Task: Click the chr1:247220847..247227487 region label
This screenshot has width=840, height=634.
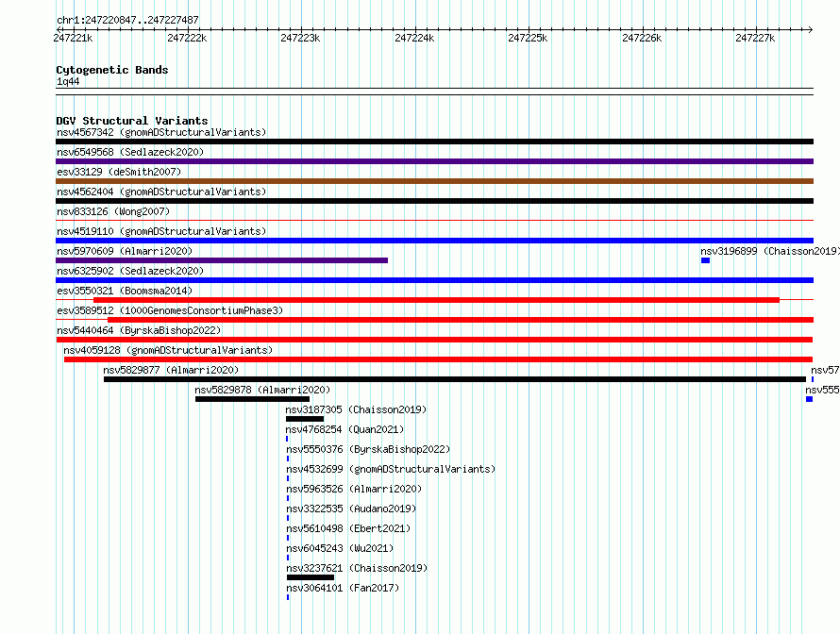Action: click(127, 20)
